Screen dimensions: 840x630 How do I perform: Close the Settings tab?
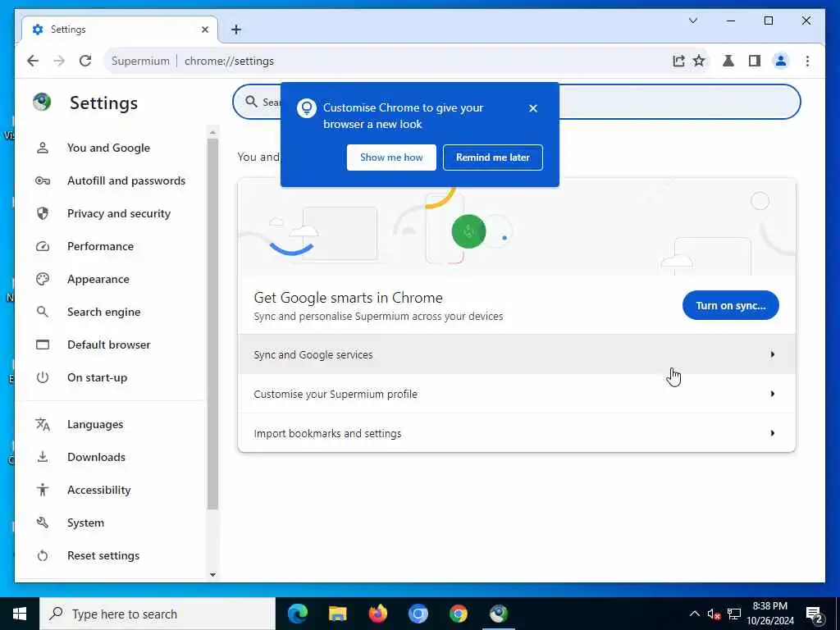(x=204, y=30)
